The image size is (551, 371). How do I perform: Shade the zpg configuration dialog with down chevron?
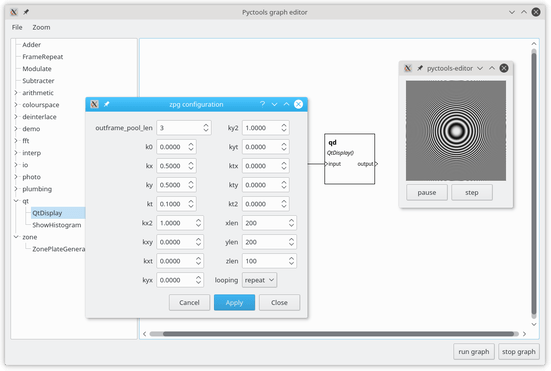click(x=274, y=104)
